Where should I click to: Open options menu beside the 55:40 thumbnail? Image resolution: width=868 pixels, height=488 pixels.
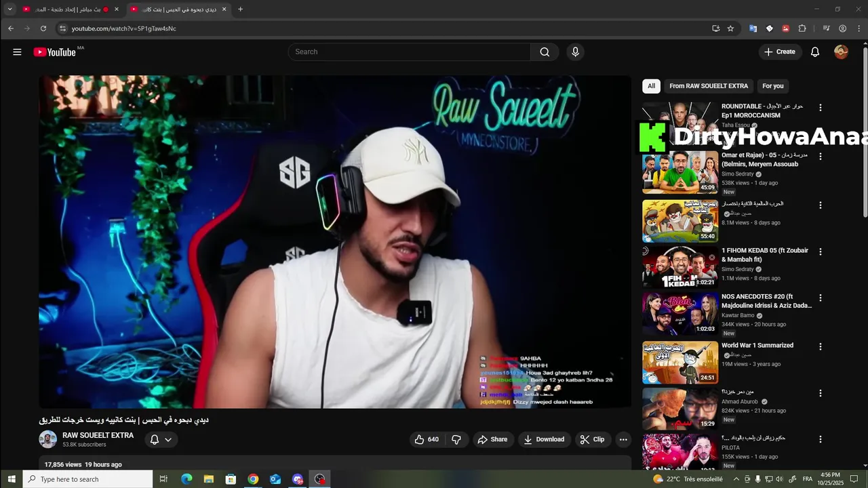click(820, 205)
